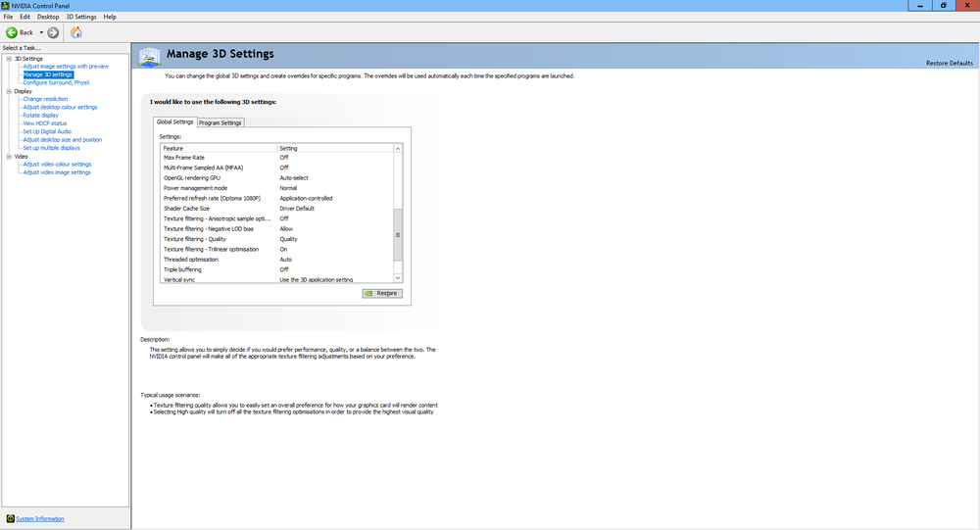Click the Driver Default shader cache value
980x530 pixels.
(297, 209)
